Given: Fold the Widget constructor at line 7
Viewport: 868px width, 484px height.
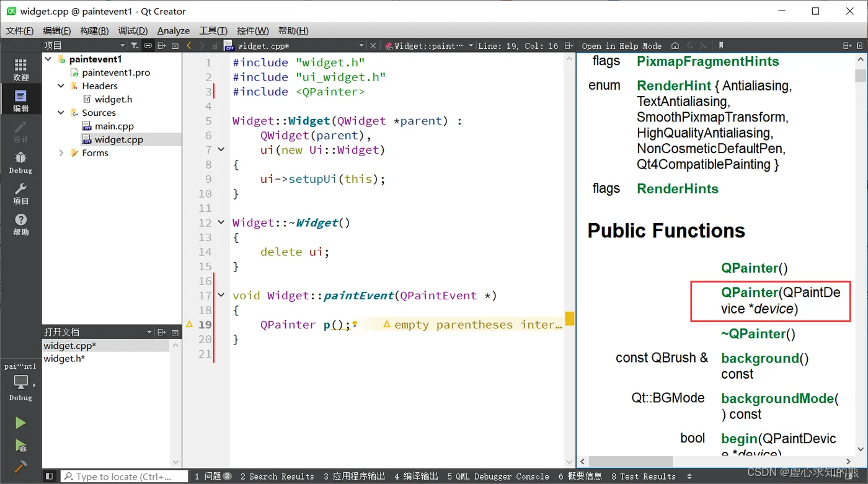Looking at the screenshot, I should (221, 149).
